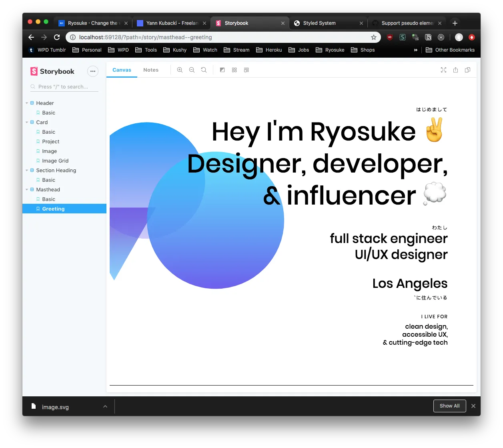
Task: Switch to the Notes tab
Action: coord(151,70)
